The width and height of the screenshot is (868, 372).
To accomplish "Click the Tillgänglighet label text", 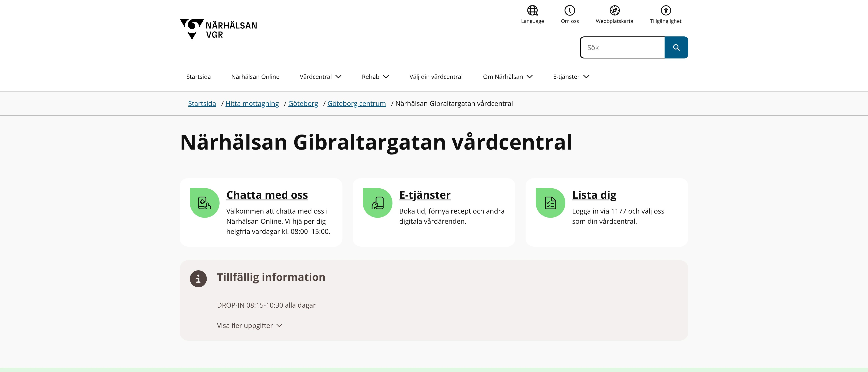I will pos(665,21).
